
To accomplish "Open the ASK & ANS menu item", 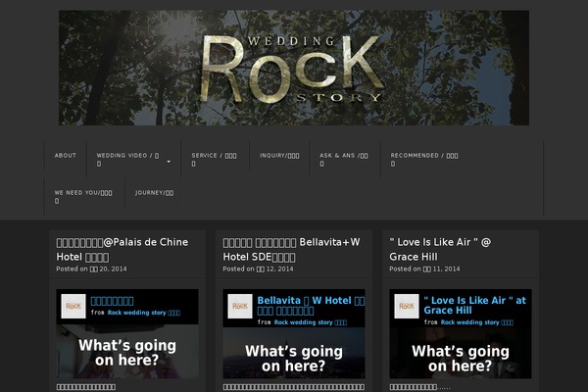I will click(x=344, y=160).
